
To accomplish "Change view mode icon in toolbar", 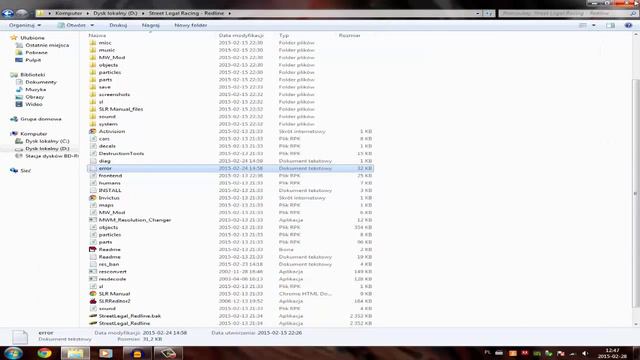I will (x=583, y=25).
